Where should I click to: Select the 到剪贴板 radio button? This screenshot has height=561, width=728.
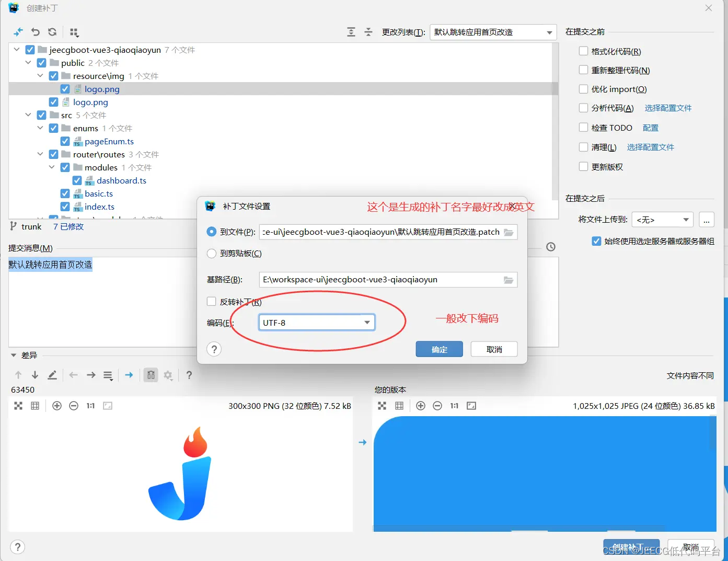[x=211, y=253]
